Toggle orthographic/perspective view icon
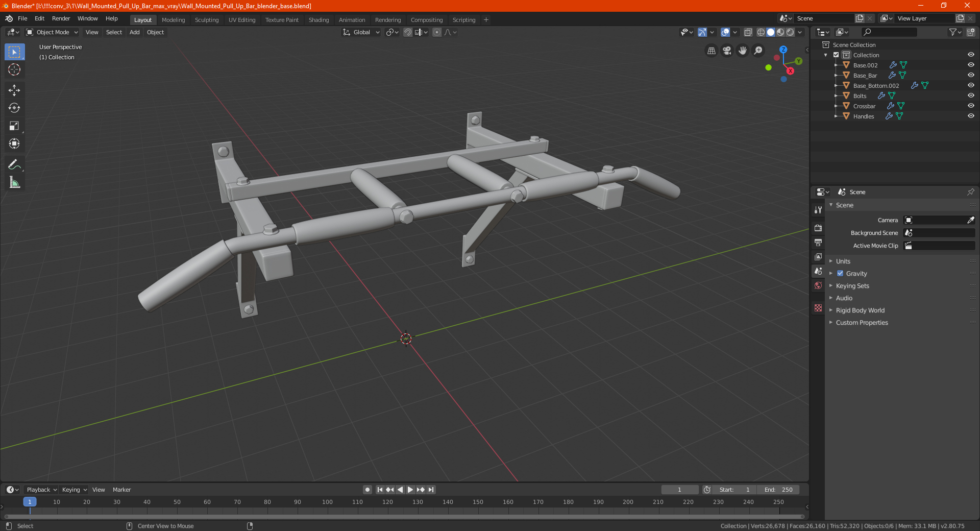 pyautogui.click(x=711, y=51)
